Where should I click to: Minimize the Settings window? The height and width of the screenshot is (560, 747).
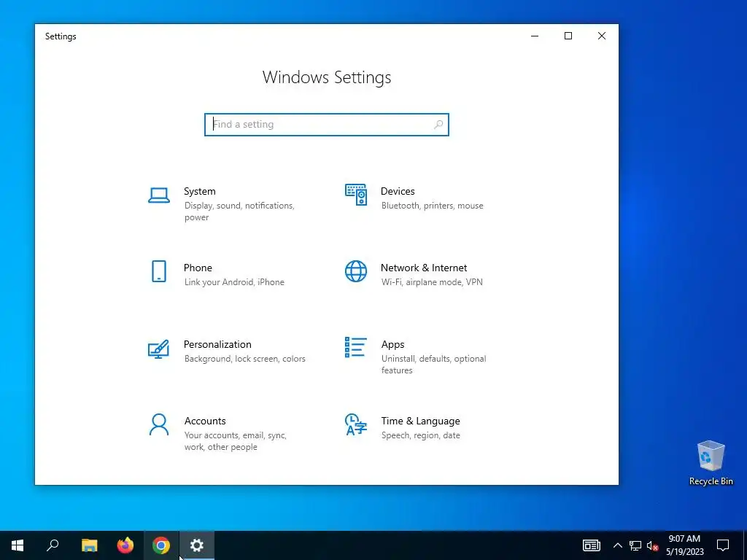(535, 36)
